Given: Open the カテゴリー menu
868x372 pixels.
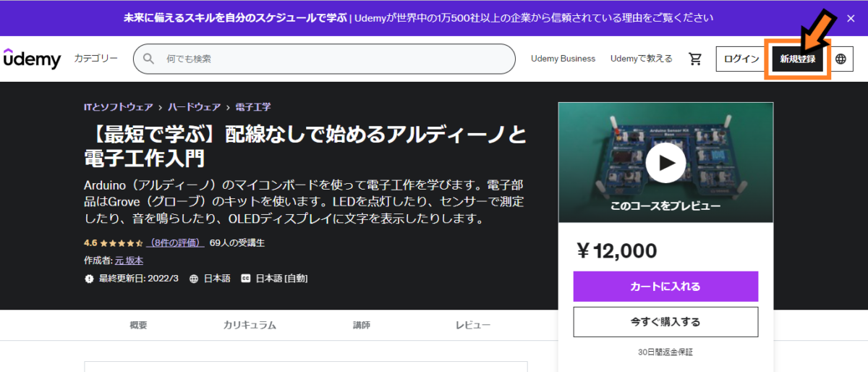Looking at the screenshot, I should (95, 59).
